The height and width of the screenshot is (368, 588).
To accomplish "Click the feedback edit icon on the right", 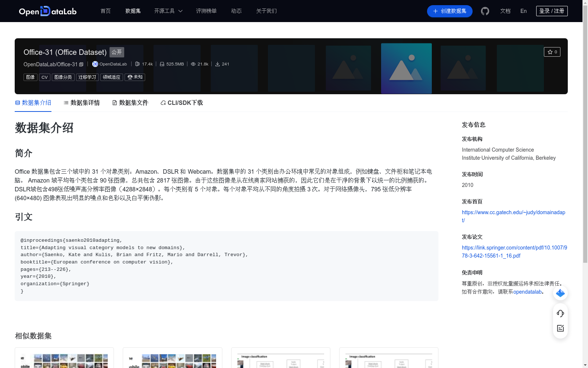I will (x=560, y=328).
